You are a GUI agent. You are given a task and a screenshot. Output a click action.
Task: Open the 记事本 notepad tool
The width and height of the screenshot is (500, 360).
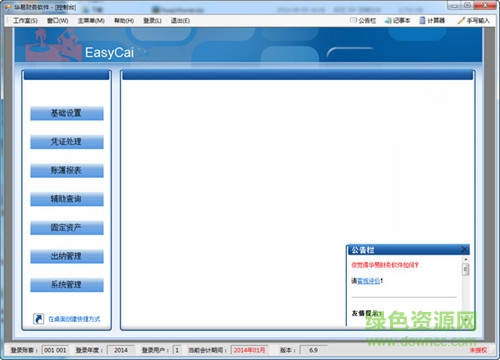pos(397,21)
